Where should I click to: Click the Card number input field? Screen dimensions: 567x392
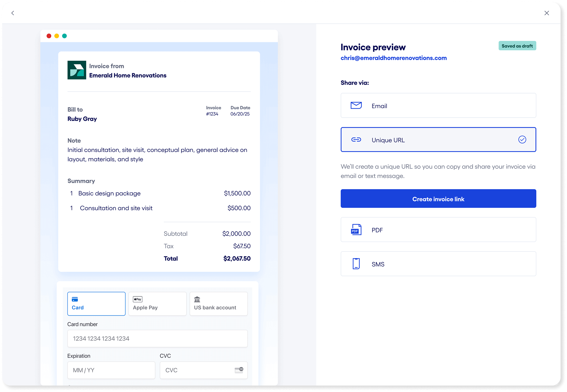click(157, 339)
